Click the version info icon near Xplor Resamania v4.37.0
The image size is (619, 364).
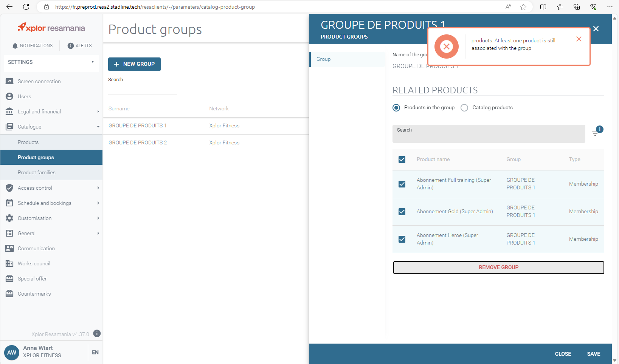(x=97, y=333)
